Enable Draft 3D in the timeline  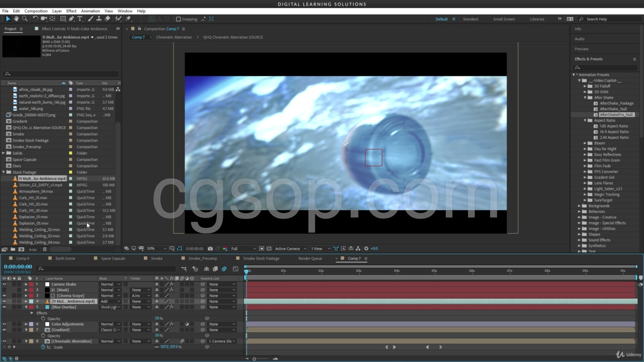click(x=196, y=269)
